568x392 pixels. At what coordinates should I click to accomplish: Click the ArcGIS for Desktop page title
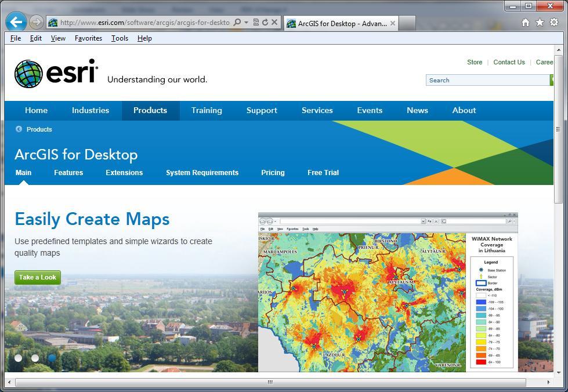[76, 155]
